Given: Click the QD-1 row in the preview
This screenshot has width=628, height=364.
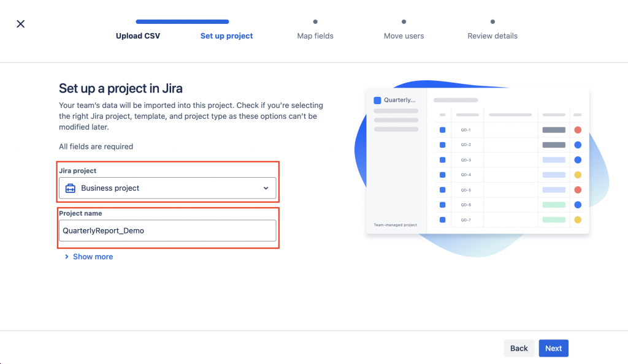Looking at the screenshot, I should tap(510, 130).
